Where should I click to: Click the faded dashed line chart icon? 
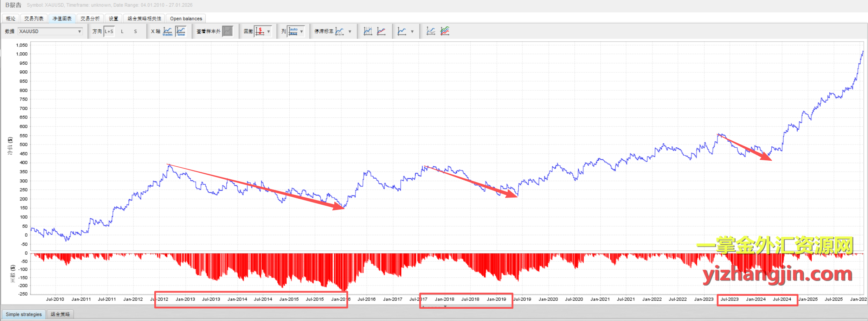tap(431, 31)
